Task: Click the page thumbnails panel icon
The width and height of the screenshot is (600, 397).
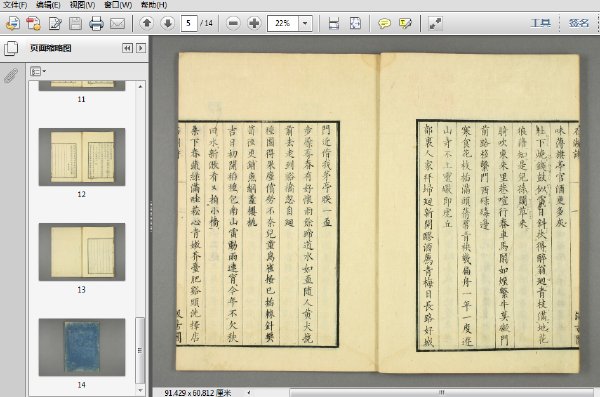Action: (11, 48)
